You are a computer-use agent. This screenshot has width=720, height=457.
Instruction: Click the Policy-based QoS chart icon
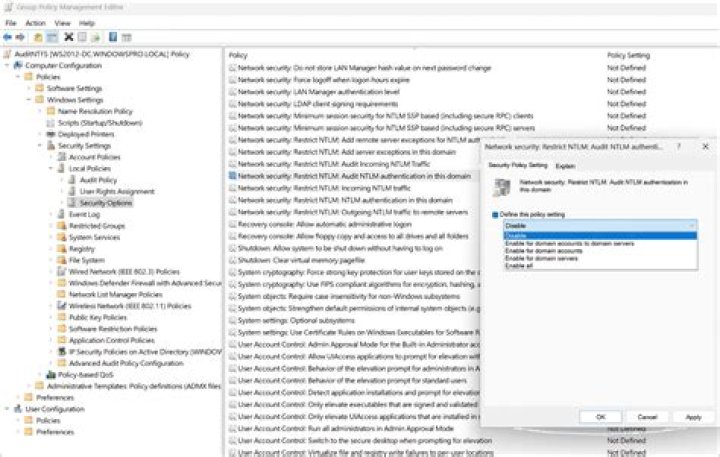pyautogui.click(x=51, y=375)
